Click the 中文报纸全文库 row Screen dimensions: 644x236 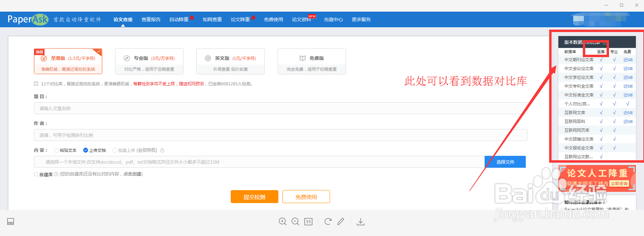point(597,148)
